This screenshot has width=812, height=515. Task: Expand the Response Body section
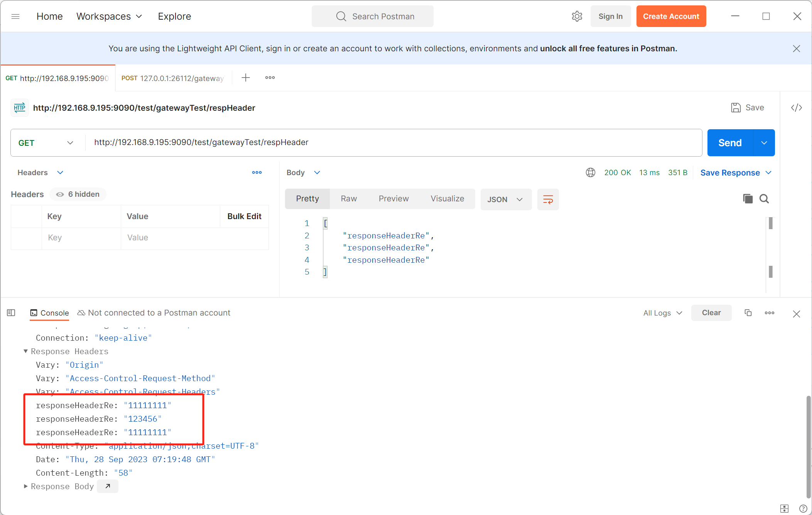[x=26, y=486]
